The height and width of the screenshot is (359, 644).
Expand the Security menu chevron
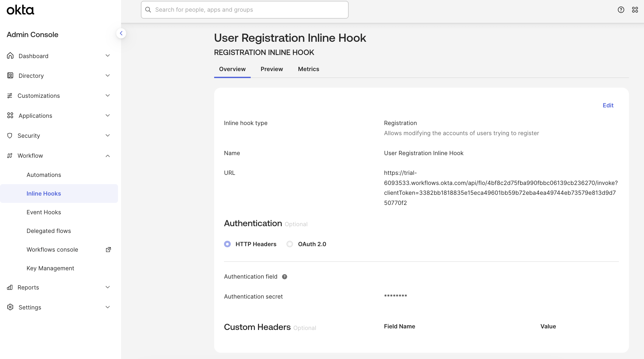click(108, 135)
